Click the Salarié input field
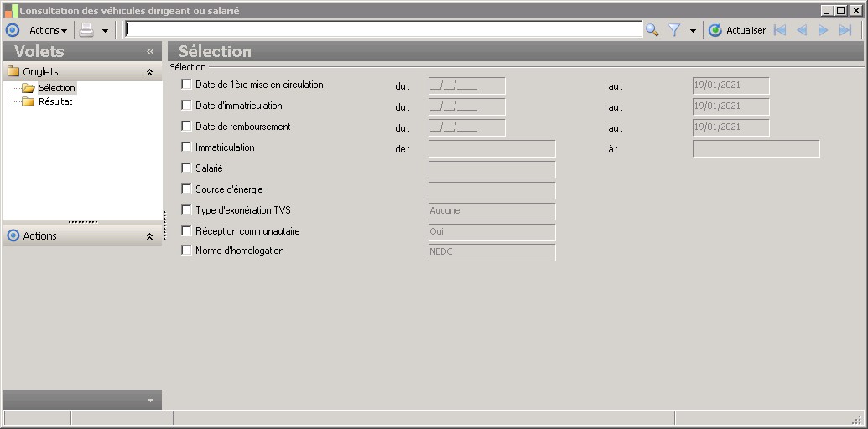 [491, 170]
